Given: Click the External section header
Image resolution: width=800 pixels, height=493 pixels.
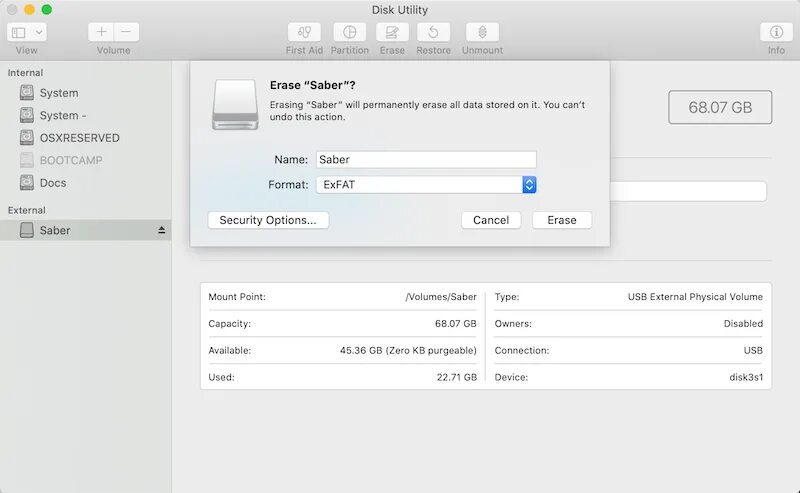Looking at the screenshot, I should 27,210.
